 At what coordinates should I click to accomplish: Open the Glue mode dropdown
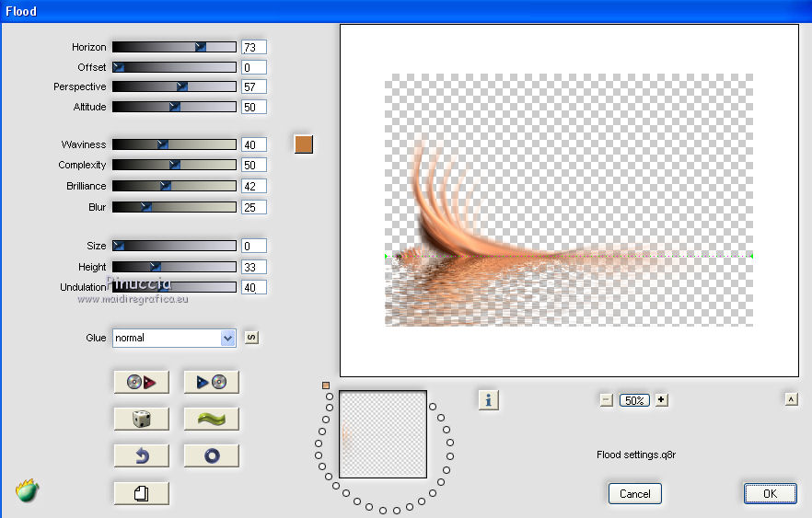click(174, 338)
